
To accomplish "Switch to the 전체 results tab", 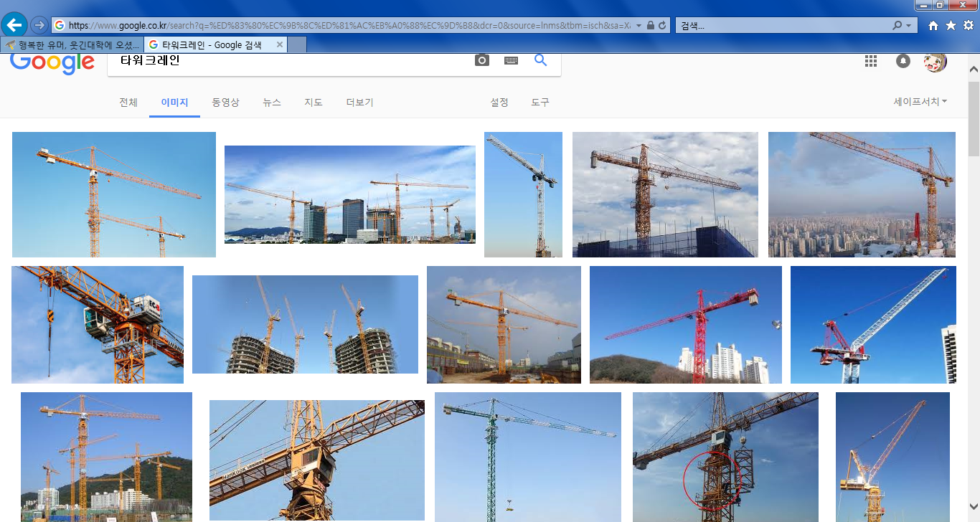I will pos(128,103).
